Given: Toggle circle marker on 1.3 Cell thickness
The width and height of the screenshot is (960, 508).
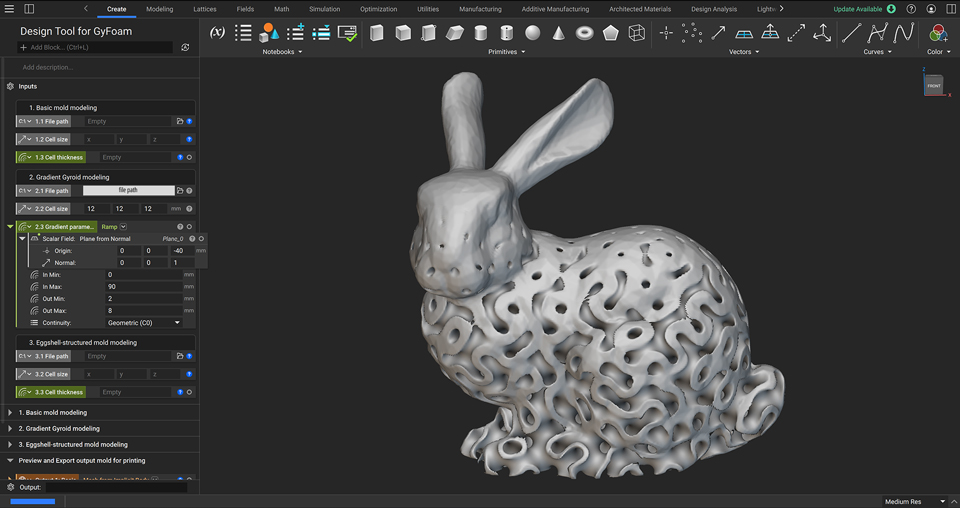Looking at the screenshot, I should pyautogui.click(x=189, y=157).
